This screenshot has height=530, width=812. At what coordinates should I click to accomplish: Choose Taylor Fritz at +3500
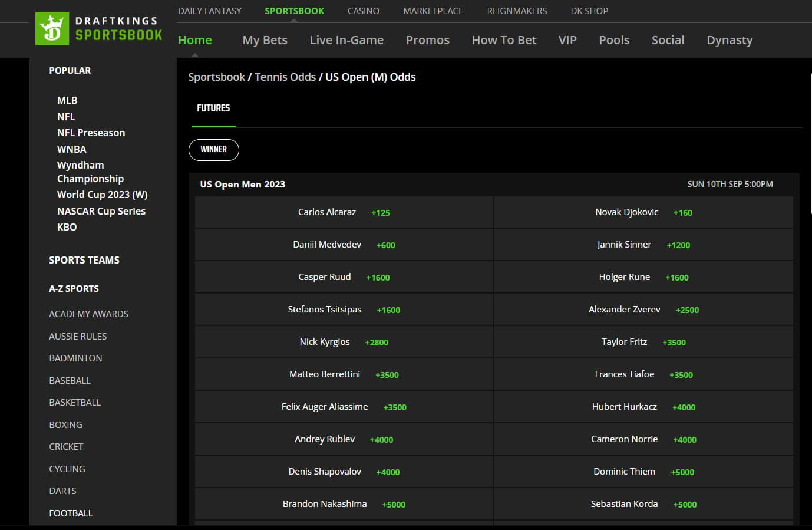click(643, 342)
